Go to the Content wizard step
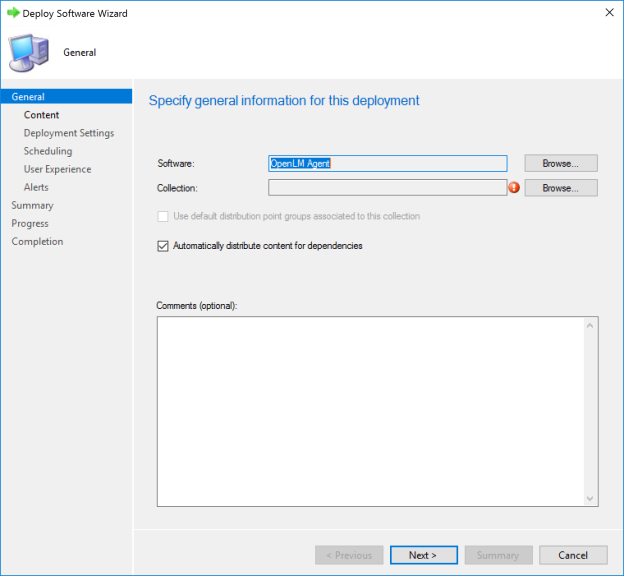This screenshot has height=576, width=624. pos(41,115)
